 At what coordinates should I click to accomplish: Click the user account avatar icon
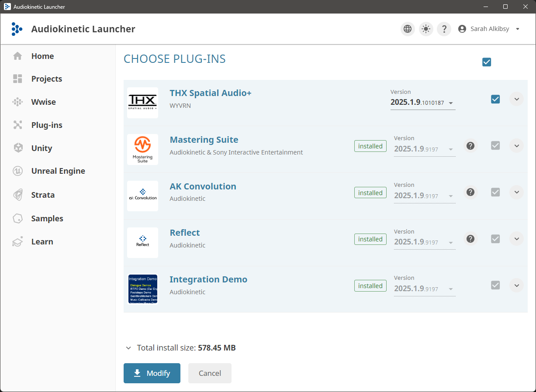click(x=462, y=29)
